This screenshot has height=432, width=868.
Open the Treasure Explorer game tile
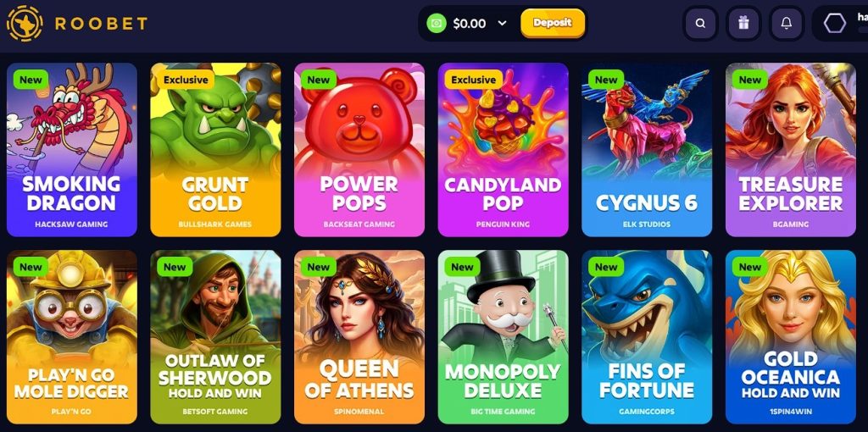coord(791,149)
